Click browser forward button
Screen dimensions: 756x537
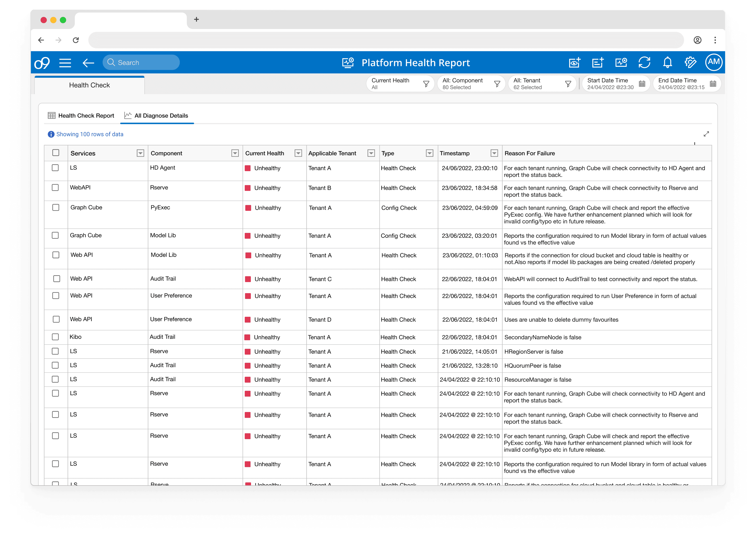pyautogui.click(x=59, y=40)
